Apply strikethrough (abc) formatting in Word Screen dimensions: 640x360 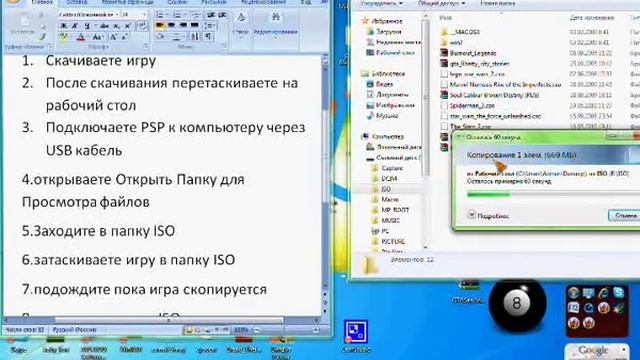pos(104,26)
